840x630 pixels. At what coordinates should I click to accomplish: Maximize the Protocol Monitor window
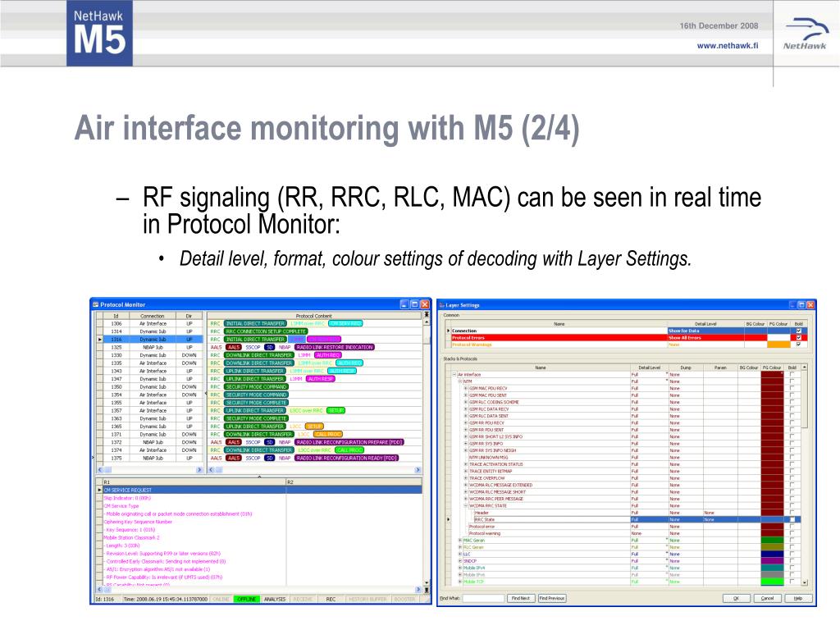point(414,304)
